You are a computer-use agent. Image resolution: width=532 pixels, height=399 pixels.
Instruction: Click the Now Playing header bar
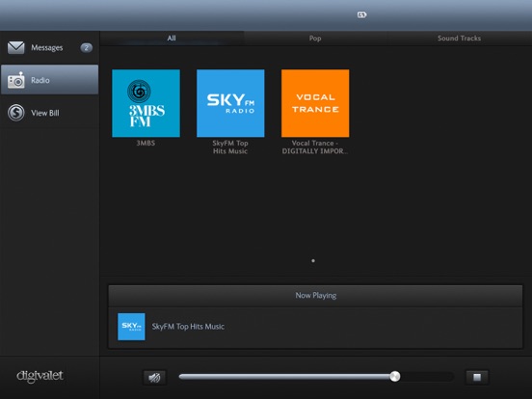point(315,296)
